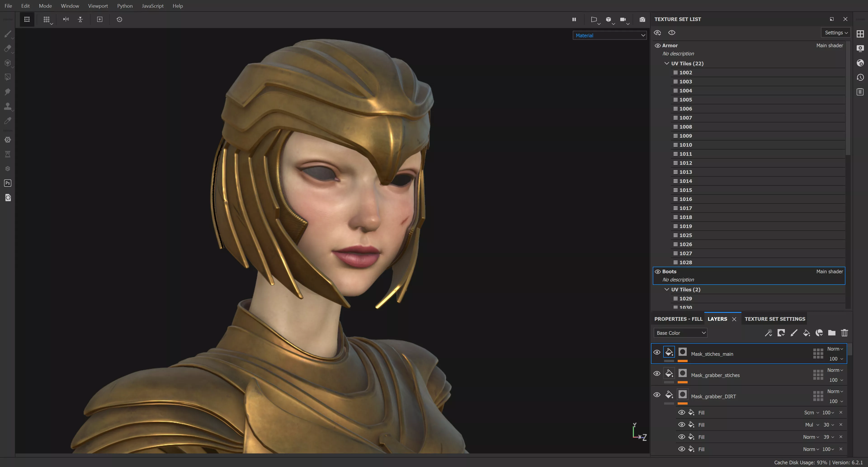
Task: Hide the Mask_stiches_main layer
Action: pos(657,352)
